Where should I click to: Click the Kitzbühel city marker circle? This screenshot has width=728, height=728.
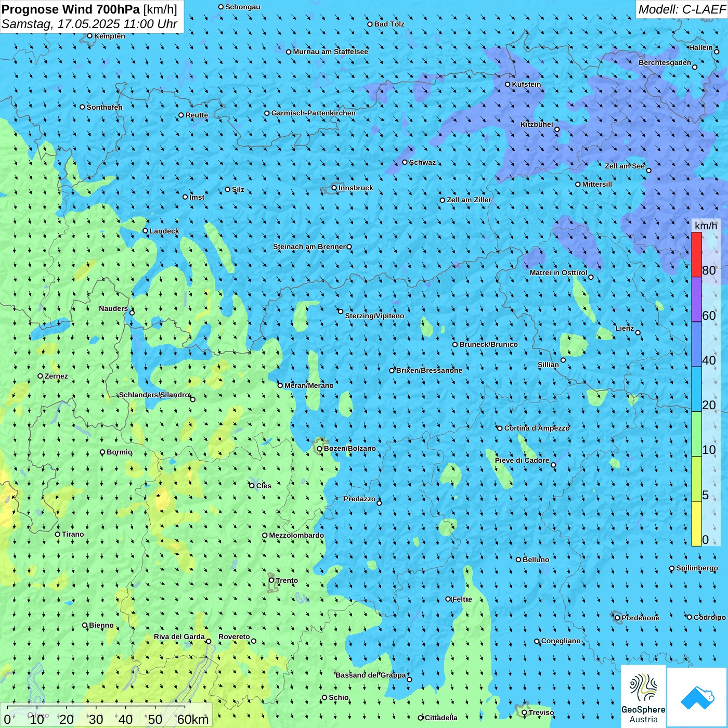(x=557, y=129)
